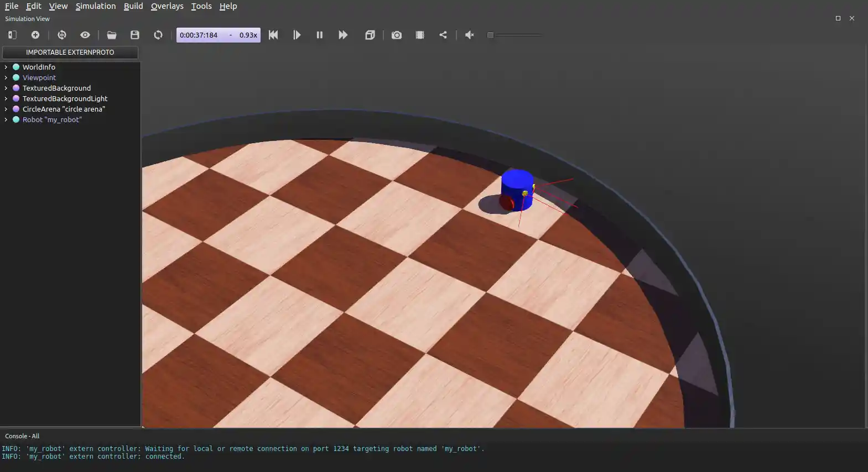Image resolution: width=868 pixels, height=472 pixels.
Task: Open the View menu
Action: 58,6
